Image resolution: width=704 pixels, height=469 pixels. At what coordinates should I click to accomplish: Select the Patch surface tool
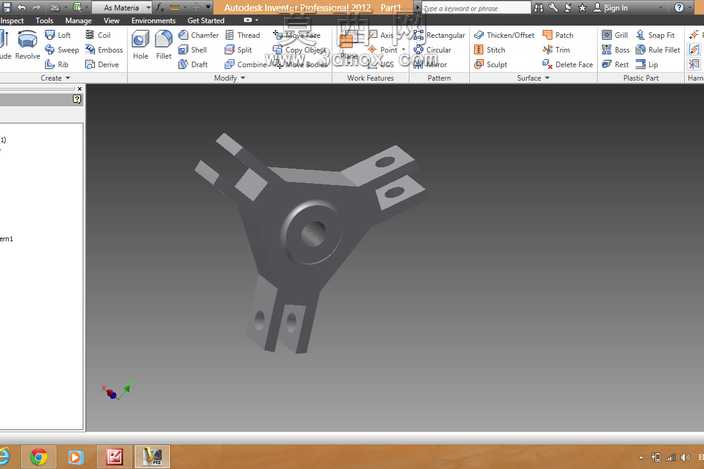558,35
